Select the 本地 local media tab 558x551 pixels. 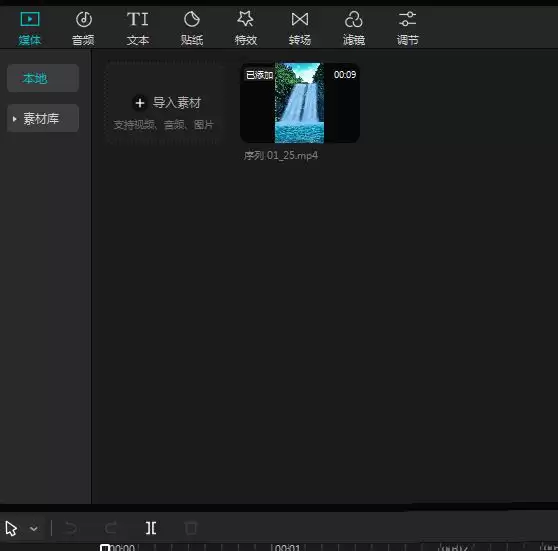tap(43, 78)
